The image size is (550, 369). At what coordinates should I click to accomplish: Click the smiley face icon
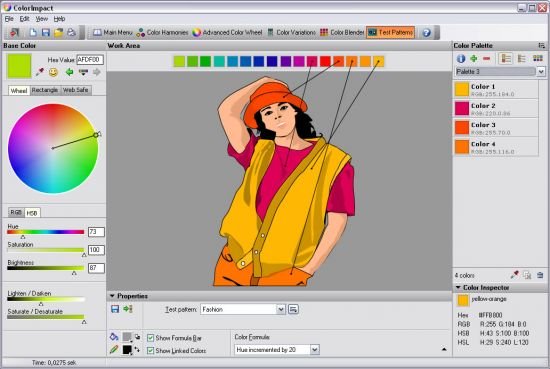[x=53, y=72]
